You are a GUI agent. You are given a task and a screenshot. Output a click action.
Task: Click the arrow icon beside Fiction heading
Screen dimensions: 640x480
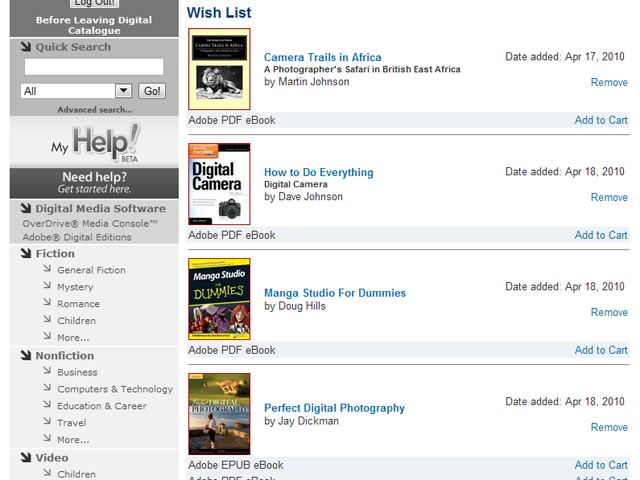26,253
